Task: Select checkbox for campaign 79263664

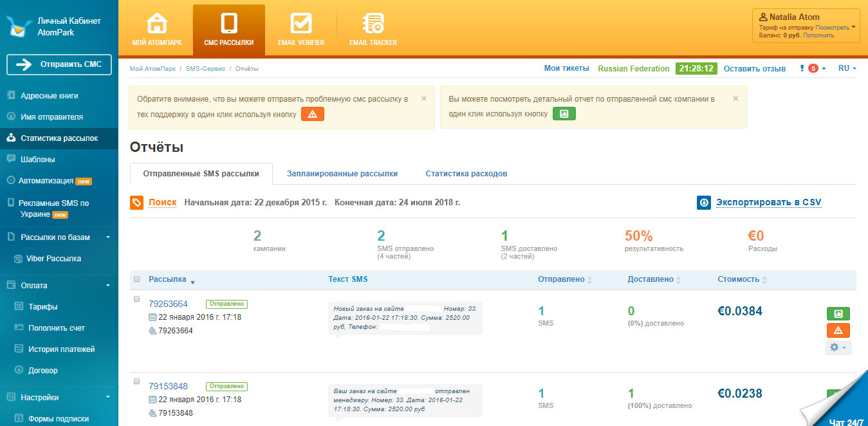Action: tap(136, 299)
